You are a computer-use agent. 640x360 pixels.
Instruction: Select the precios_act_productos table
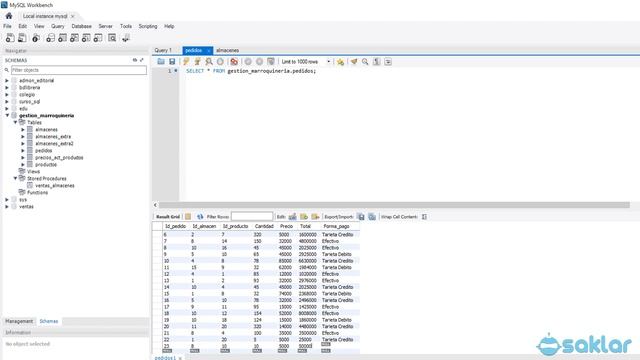(x=59, y=158)
